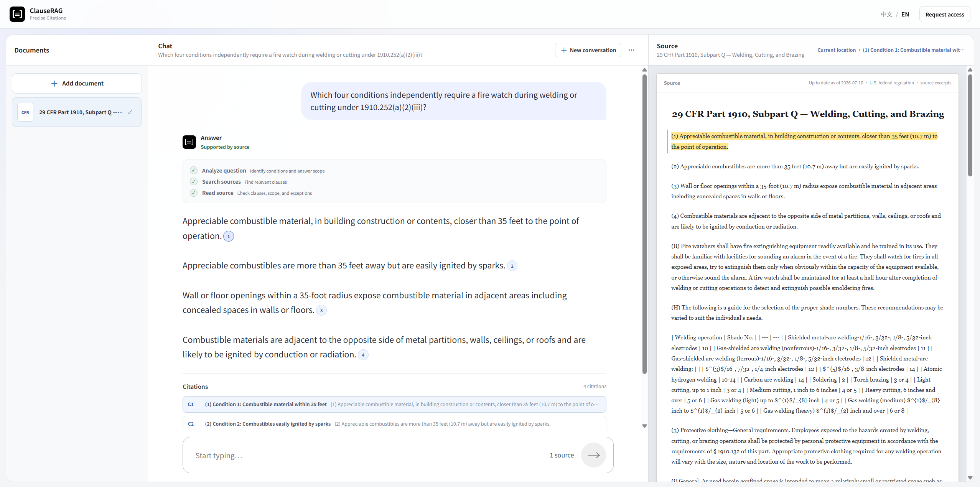Image resolution: width=980 pixels, height=487 pixels.
Task: Click the user question bubble
Action: pyautogui.click(x=453, y=101)
